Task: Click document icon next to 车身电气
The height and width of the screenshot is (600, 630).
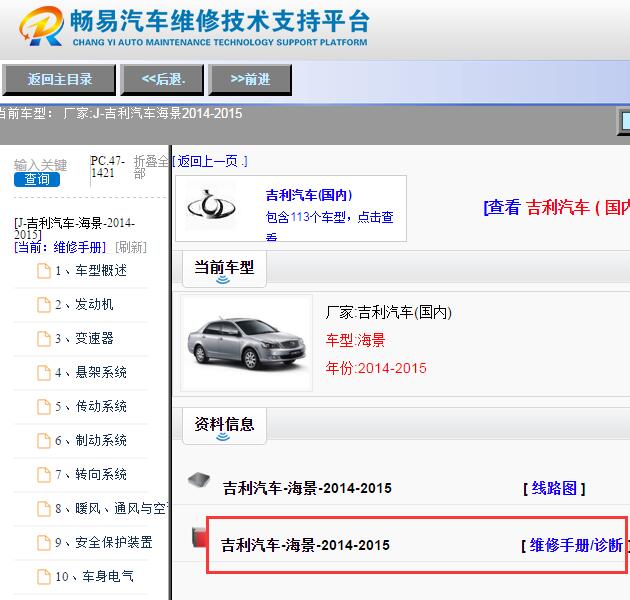Action: click(x=44, y=576)
